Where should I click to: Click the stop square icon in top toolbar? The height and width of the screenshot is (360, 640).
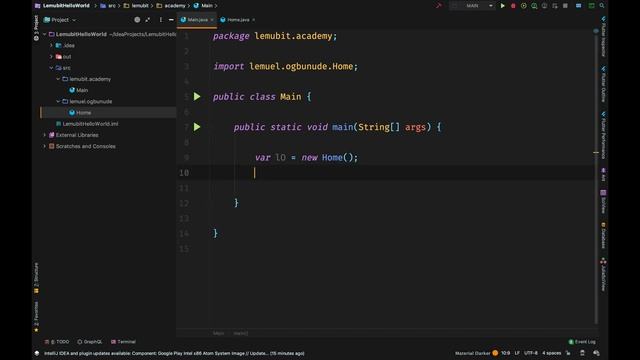[565, 6]
